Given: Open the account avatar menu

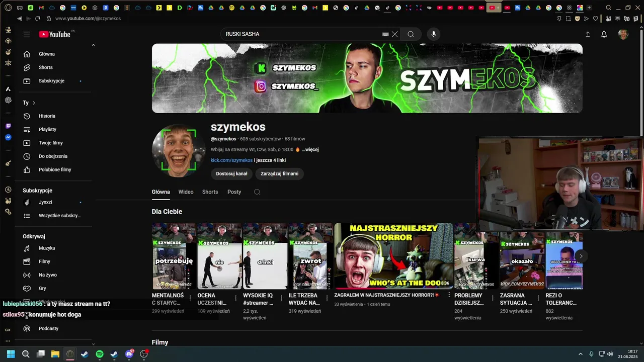Looking at the screenshot, I should point(623,34).
